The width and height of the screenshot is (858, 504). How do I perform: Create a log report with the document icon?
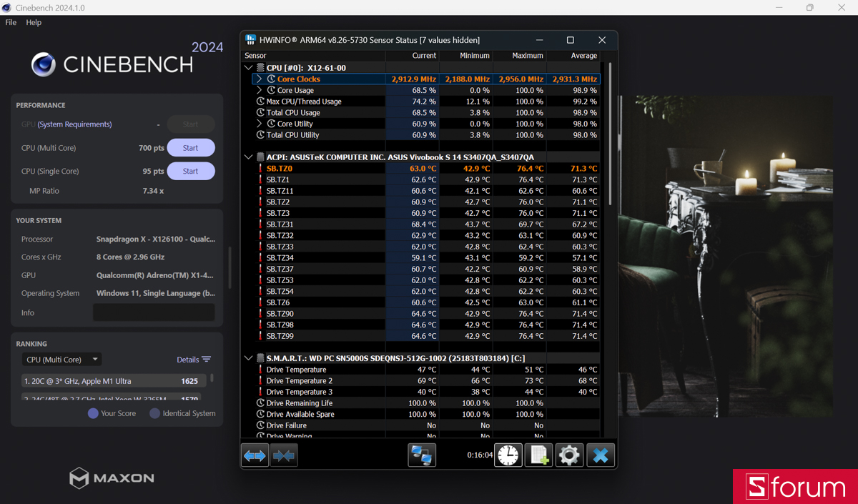click(x=538, y=455)
